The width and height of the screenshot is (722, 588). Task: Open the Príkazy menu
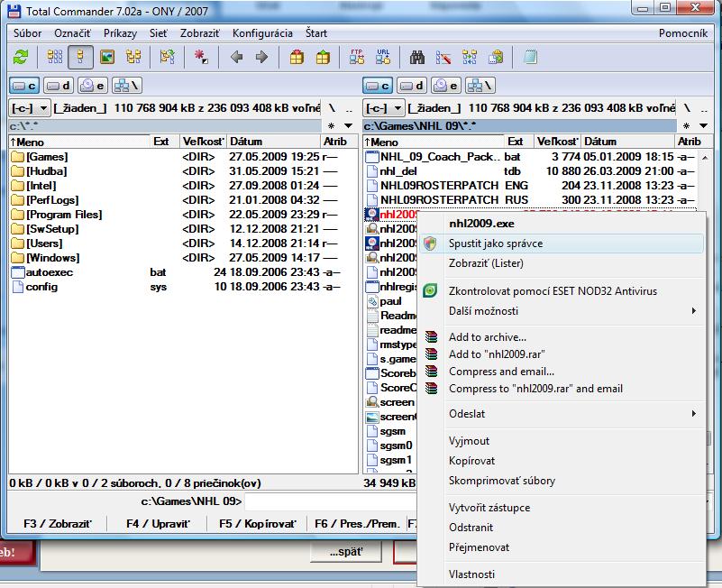(x=120, y=33)
